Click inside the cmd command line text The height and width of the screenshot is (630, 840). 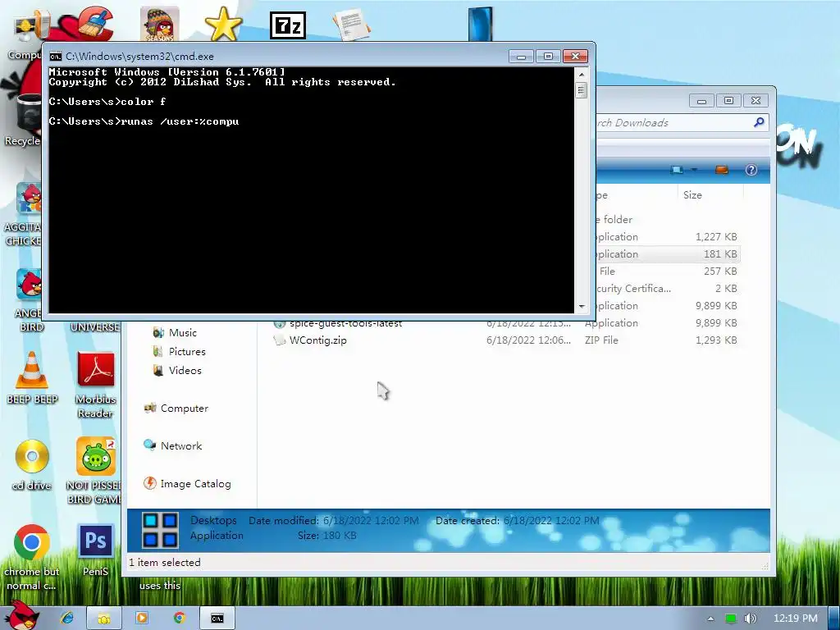144,121
